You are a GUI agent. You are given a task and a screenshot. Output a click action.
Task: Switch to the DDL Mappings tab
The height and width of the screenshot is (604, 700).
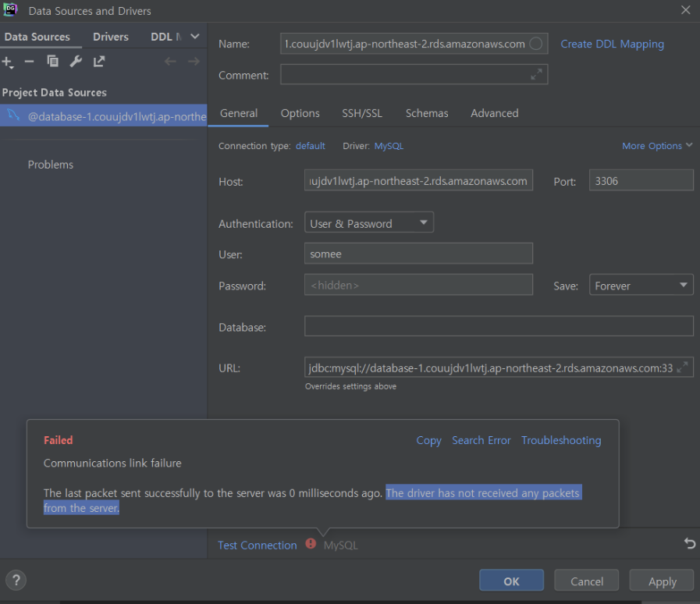click(166, 37)
